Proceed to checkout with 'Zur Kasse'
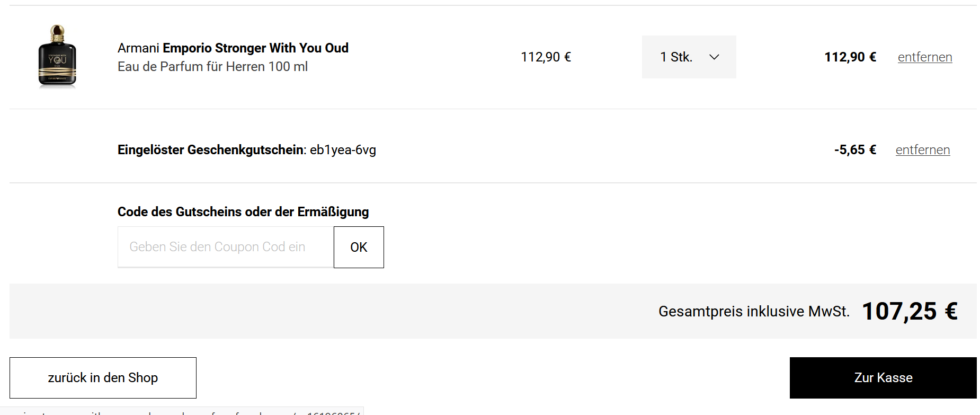 pyautogui.click(x=883, y=378)
